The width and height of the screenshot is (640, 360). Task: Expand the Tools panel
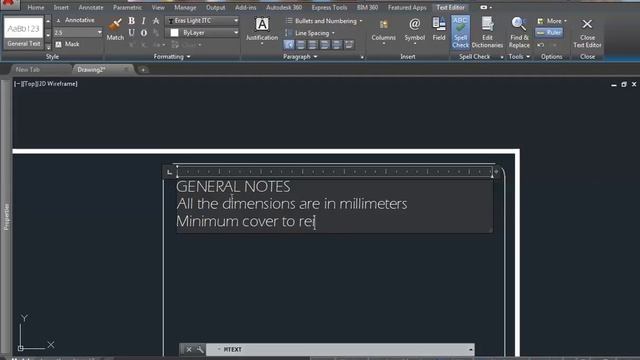[x=519, y=57]
